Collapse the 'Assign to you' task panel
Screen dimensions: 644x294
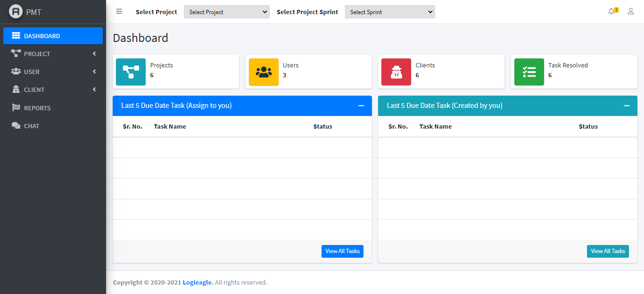point(361,106)
